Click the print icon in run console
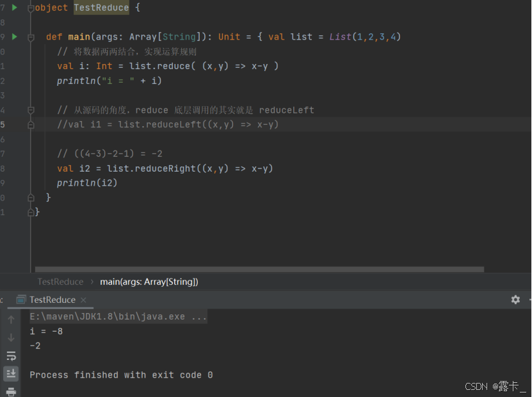This screenshot has width=532, height=397. pos(11,392)
